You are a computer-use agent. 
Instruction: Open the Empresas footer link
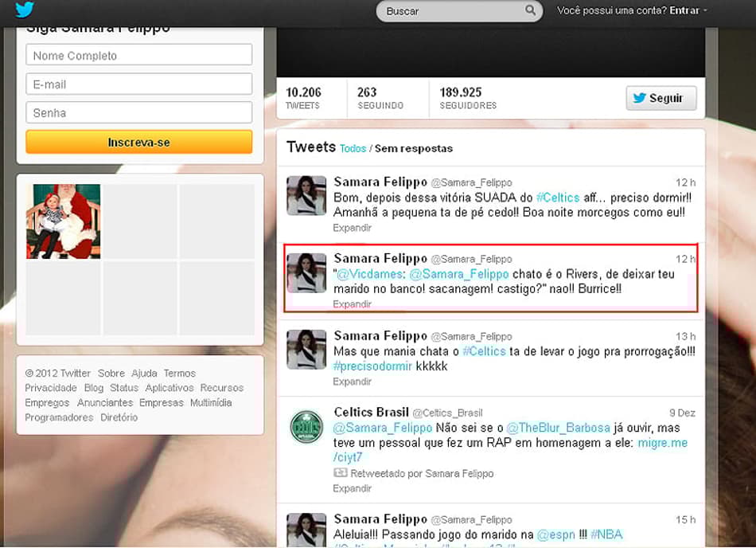tap(162, 402)
